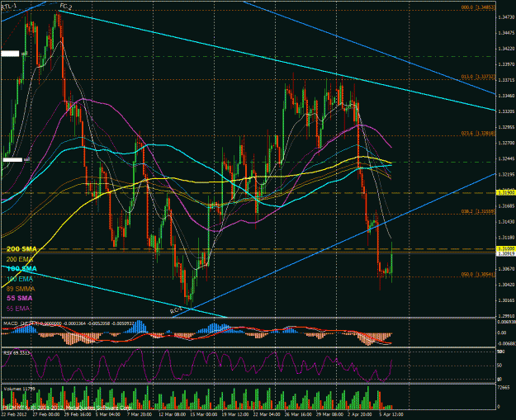
Task: Click the 1.31180 price scale value
Action: 506,237
